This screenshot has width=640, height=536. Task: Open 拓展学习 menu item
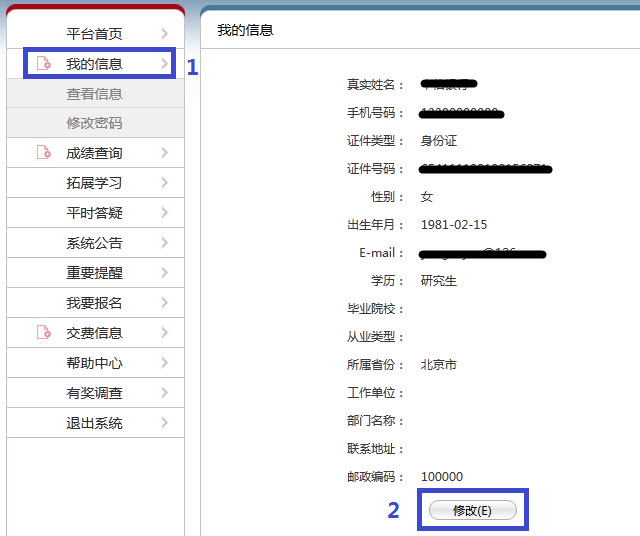[x=96, y=183]
